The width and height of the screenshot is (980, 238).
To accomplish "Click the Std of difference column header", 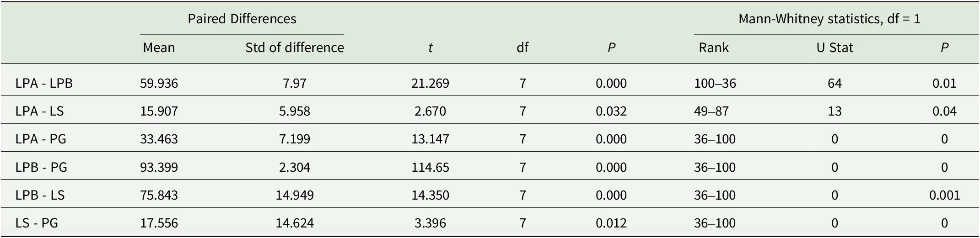I will point(295,48).
